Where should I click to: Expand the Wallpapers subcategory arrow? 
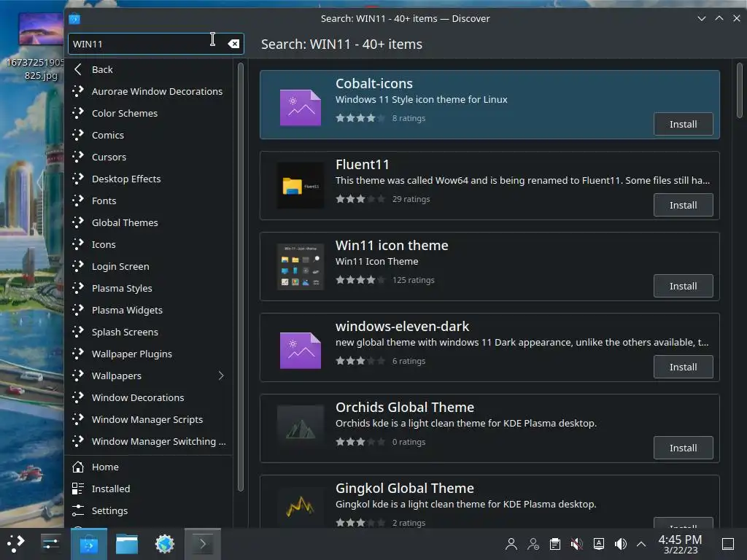pos(221,376)
